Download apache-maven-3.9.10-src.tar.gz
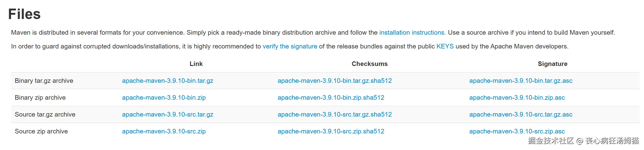Screen dimensions: 644x150 point(168,114)
